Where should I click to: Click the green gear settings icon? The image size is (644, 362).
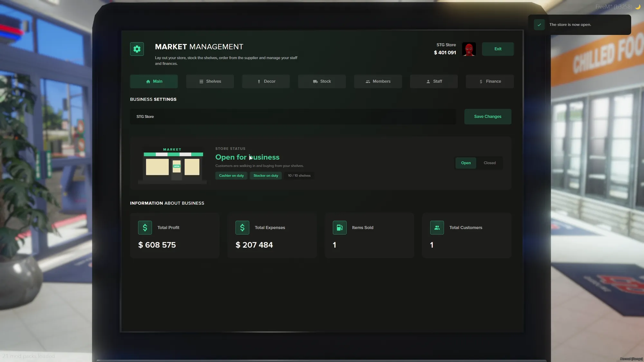137,49
